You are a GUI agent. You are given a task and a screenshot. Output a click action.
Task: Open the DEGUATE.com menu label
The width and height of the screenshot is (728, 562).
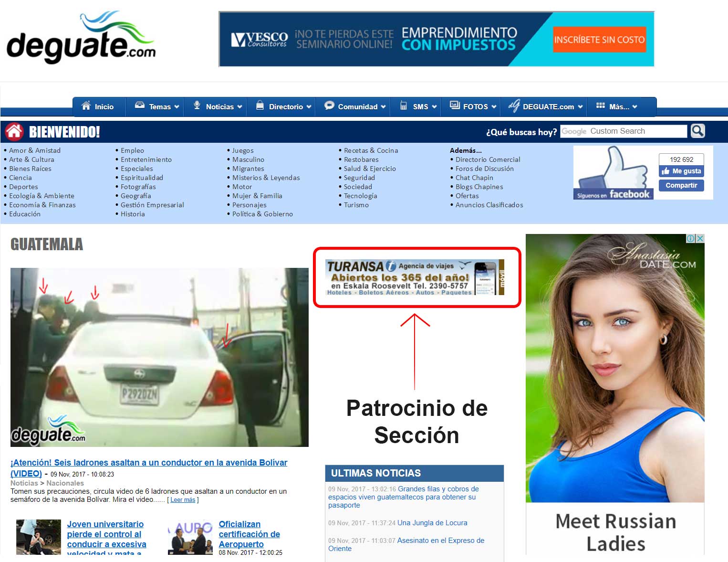click(x=548, y=107)
